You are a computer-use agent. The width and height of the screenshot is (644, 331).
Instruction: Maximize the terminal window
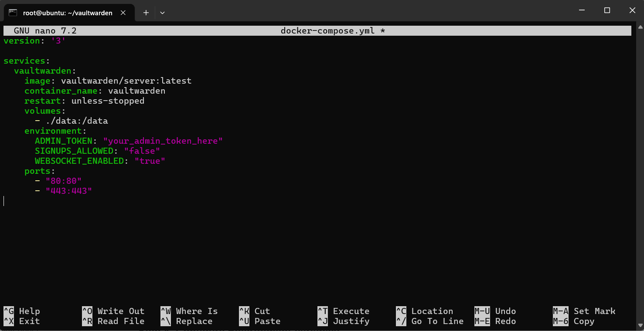pos(607,10)
